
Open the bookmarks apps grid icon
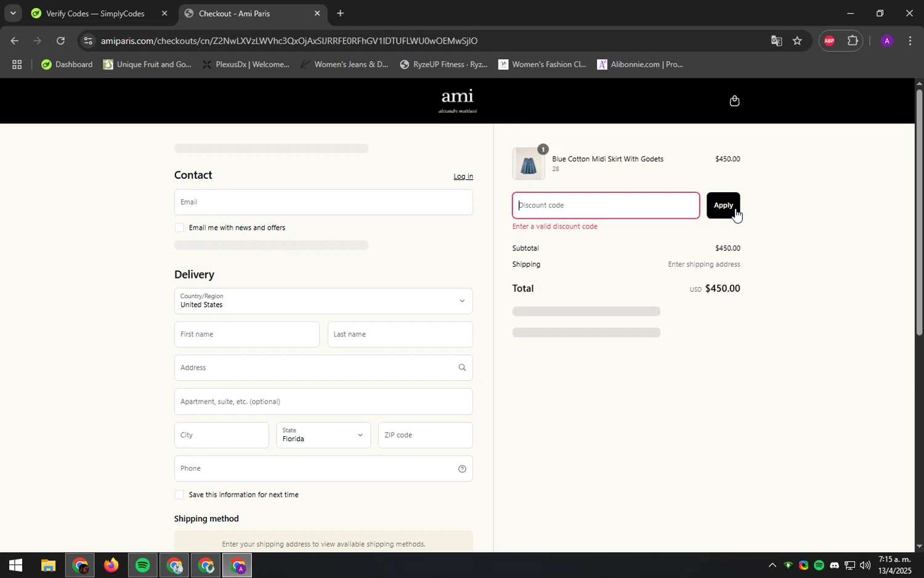[x=17, y=64]
